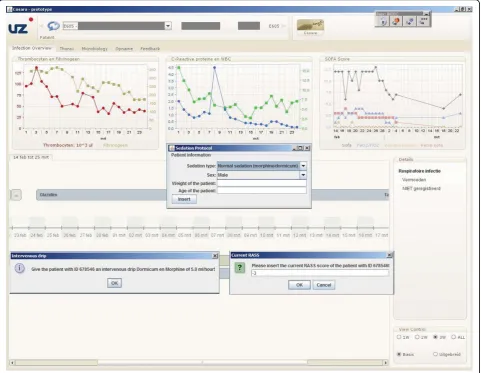Click the 17 mrt date on timeline

coord(381,235)
